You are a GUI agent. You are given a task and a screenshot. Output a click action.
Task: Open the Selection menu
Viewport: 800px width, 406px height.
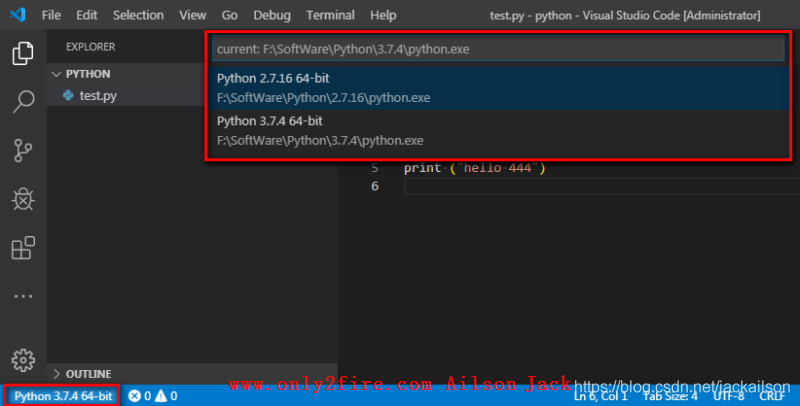[138, 15]
